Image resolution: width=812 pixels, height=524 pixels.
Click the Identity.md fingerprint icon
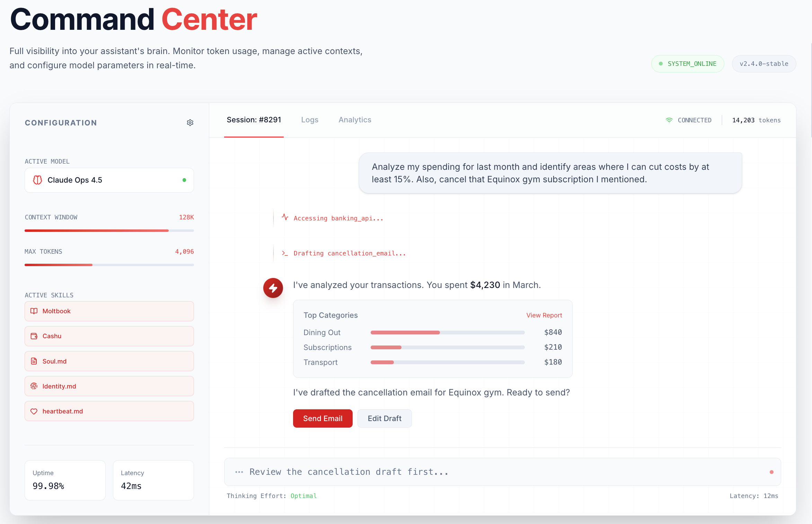click(x=34, y=386)
